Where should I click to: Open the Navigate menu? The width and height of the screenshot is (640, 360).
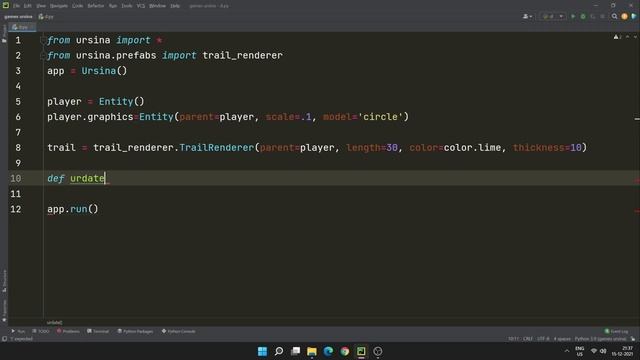click(59, 6)
